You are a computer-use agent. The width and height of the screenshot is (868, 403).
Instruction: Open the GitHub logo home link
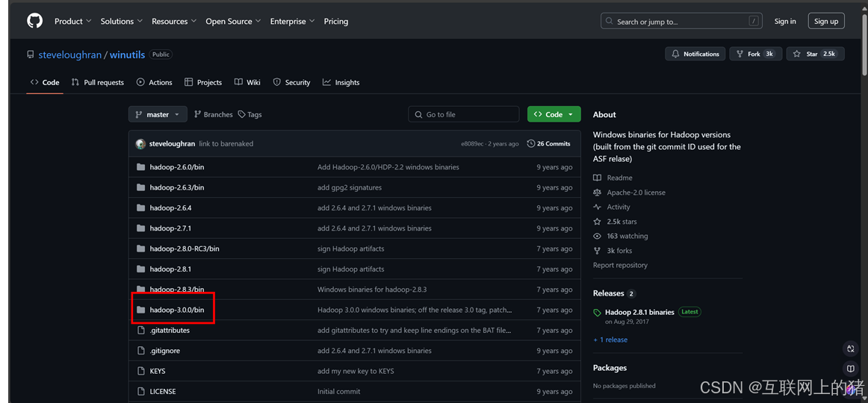click(34, 21)
